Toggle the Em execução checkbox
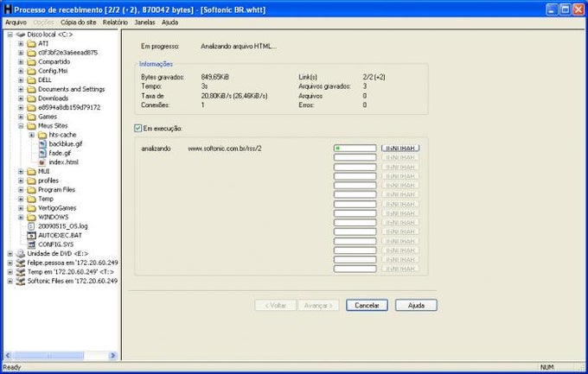 point(137,128)
